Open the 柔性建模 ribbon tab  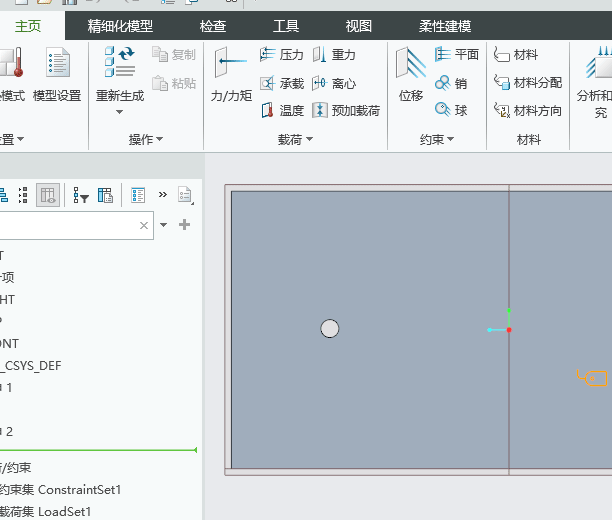tap(445, 26)
